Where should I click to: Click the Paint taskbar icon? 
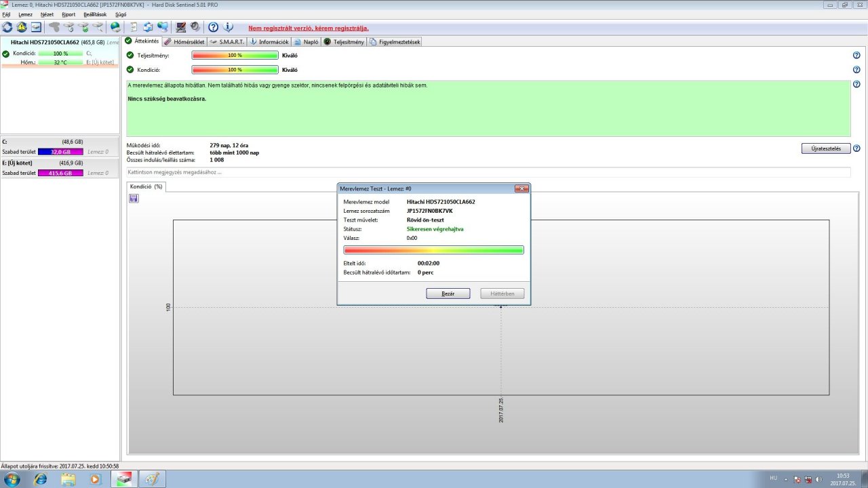click(x=152, y=479)
